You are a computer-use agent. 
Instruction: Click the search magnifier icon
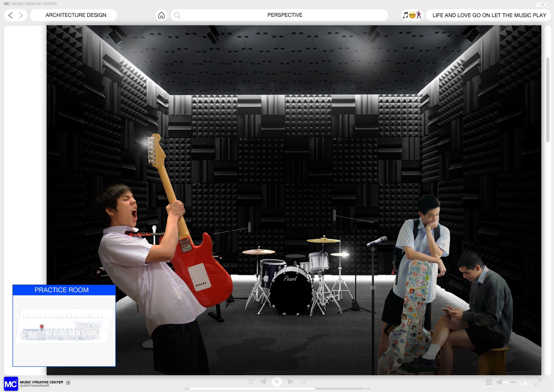coord(177,15)
